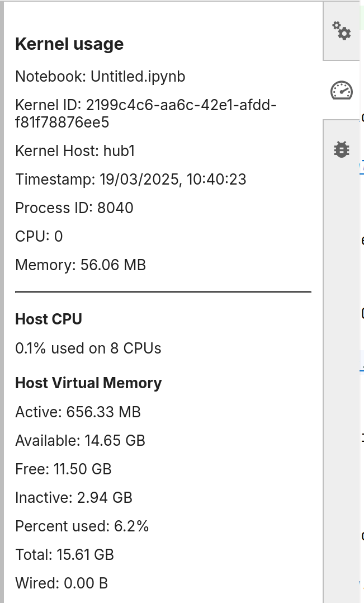Select the Kernel usage gauge icon
Viewport: 364px width, 603px height.
point(341,91)
